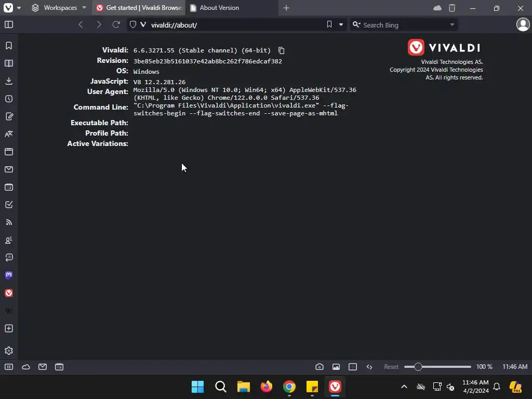Open the closed tabs trash icon
The height and width of the screenshot is (399, 532).
tap(452, 8)
